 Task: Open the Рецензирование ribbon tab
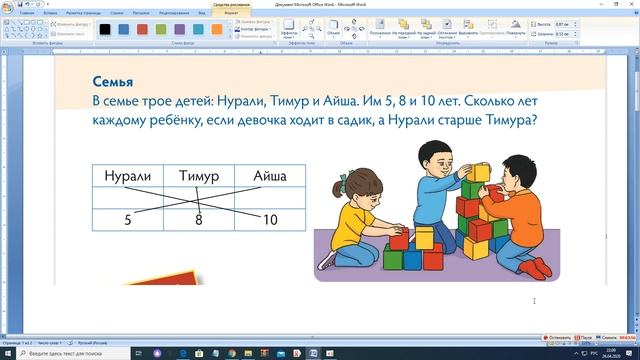[x=174, y=13]
